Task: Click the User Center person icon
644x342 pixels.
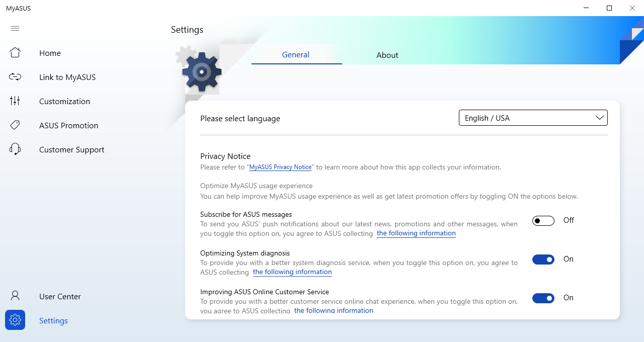Action: (x=15, y=296)
